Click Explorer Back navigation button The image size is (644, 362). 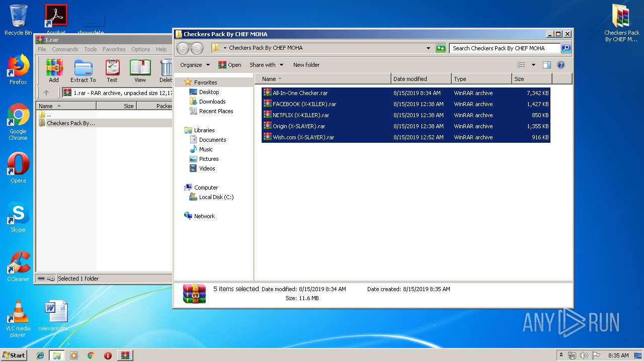[x=183, y=48]
